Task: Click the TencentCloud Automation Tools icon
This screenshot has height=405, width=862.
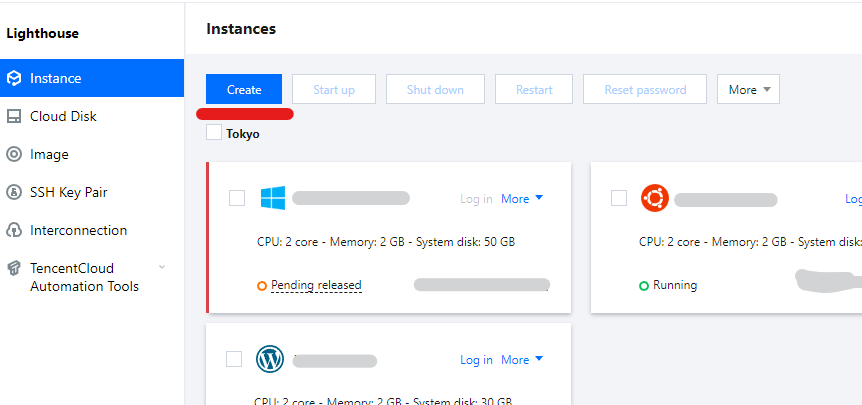Action: [14, 268]
